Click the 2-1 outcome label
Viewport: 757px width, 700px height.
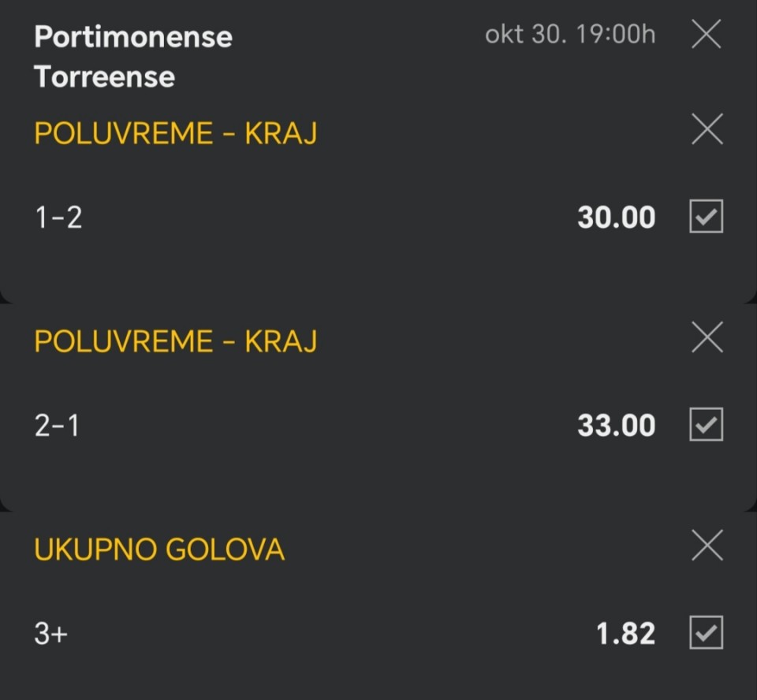[57, 426]
